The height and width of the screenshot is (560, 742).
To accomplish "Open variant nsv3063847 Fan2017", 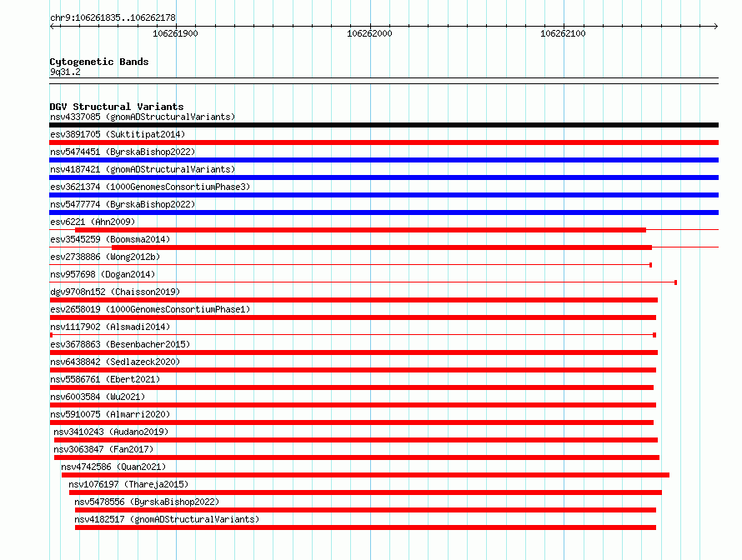I will coord(103,449).
